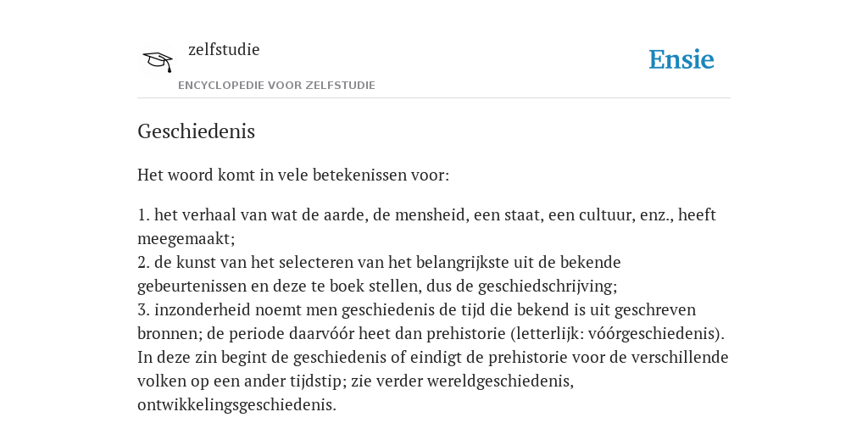Click the word 'geschiedschrijving'
868x434 pixels.
(x=545, y=287)
